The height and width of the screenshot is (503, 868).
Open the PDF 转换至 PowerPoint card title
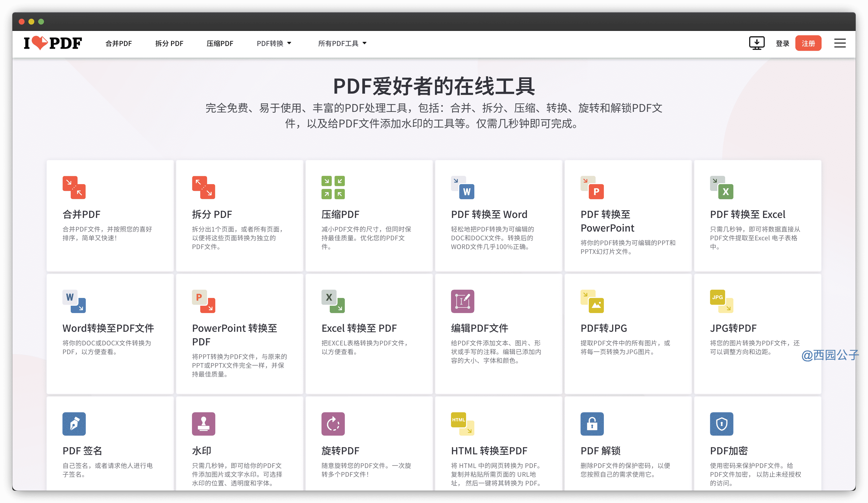point(608,221)
